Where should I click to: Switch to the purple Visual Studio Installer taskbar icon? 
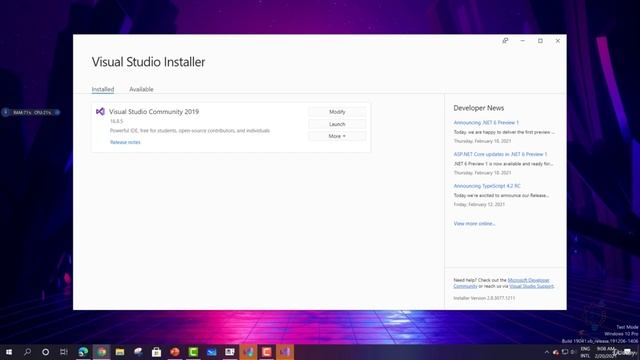tap(285, 352)
